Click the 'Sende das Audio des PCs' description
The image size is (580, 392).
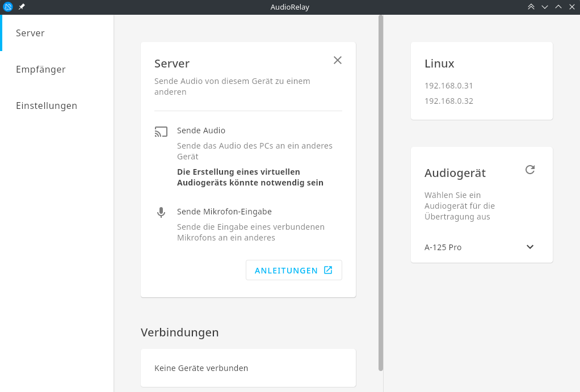(254, 151)
